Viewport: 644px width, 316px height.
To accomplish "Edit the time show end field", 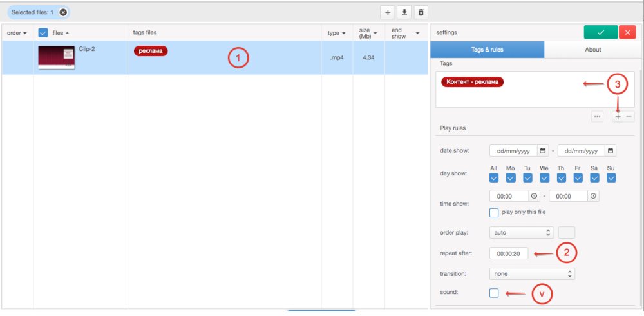I will click(x=568, y=196).
